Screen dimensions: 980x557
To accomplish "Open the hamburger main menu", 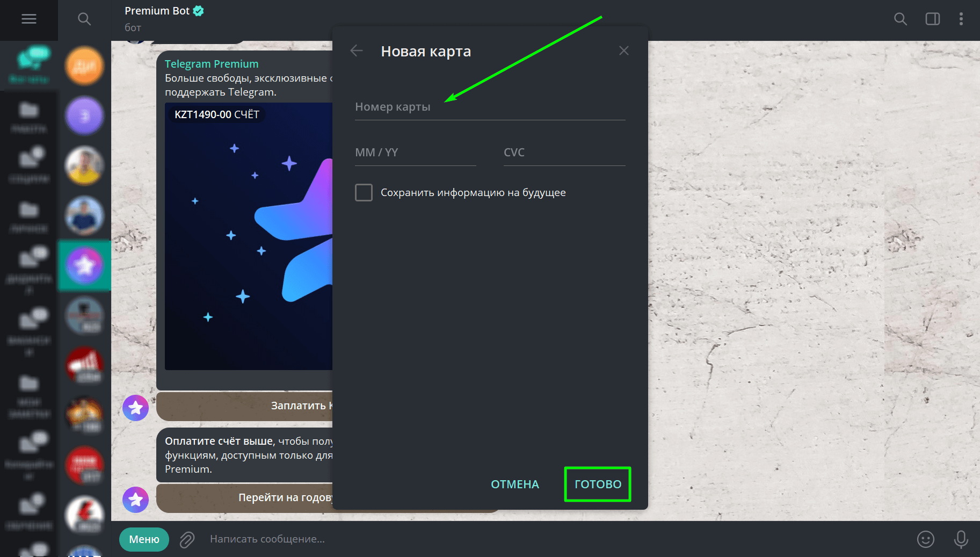I will 29,19.
